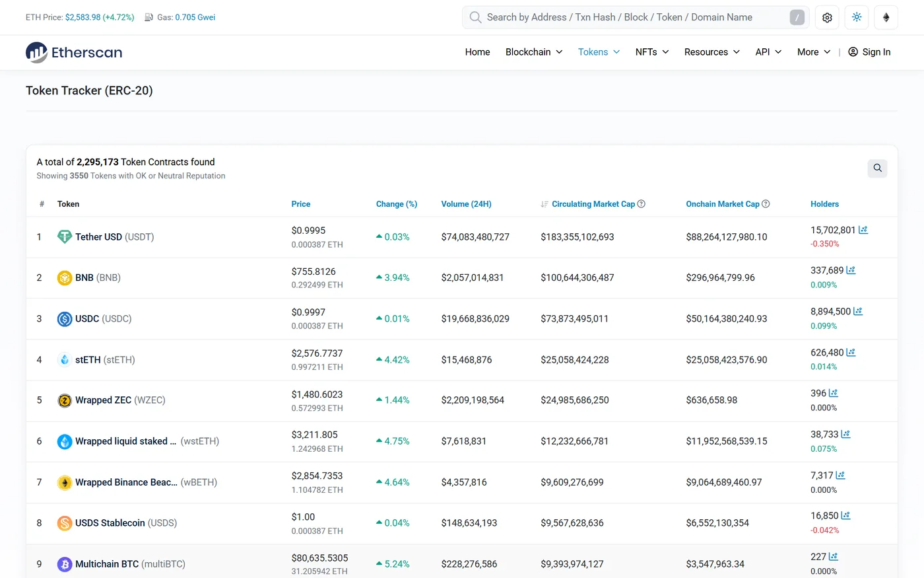This screenshot has height=578, width=924.
Task: Click Onchain Market Cap help icon
Action: pyautogui.click(x=766, y=204)
